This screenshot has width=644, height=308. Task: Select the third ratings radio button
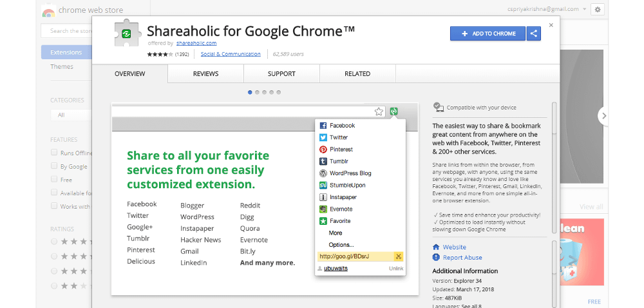[x=54, y=271]
